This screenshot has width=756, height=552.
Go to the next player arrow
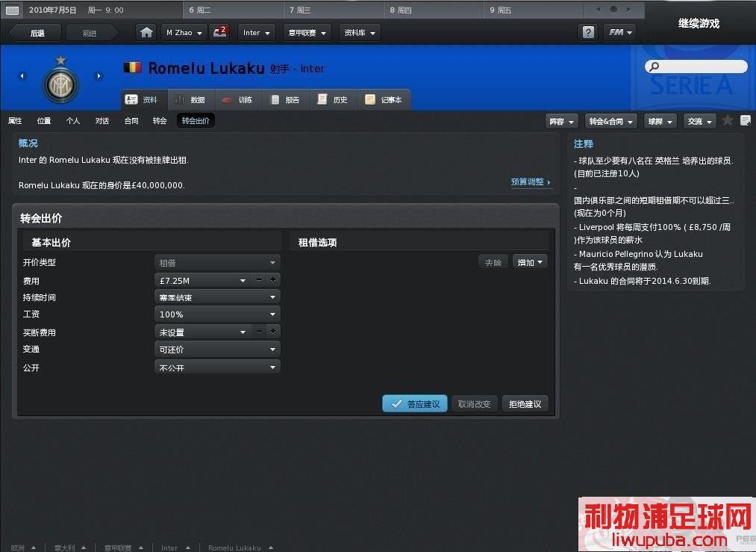click(99, 75)
